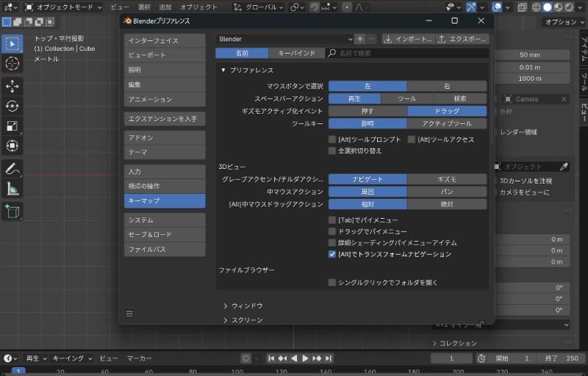Enable [Tab]でパイメニュー checkbox
Screen dimensions: 588x376
point(332,220)
